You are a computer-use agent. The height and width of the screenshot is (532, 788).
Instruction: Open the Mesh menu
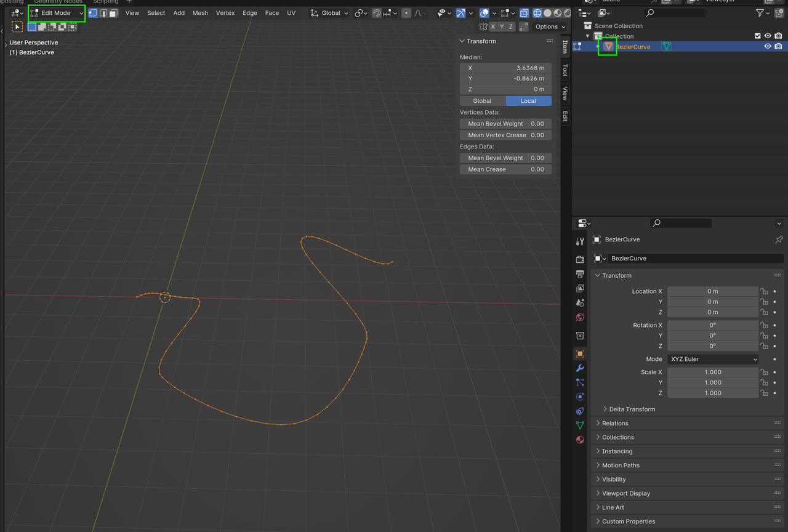click(200, 13)
